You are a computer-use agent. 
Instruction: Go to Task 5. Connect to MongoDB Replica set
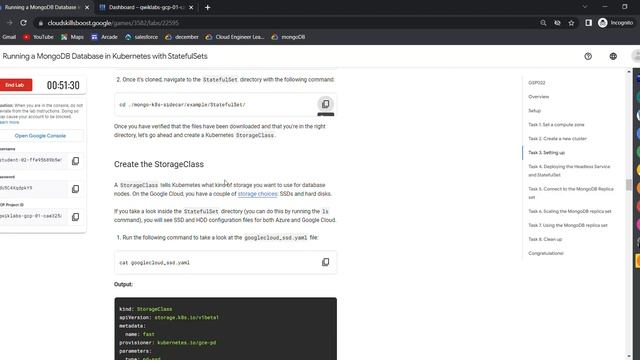click(x=571, y=193)
